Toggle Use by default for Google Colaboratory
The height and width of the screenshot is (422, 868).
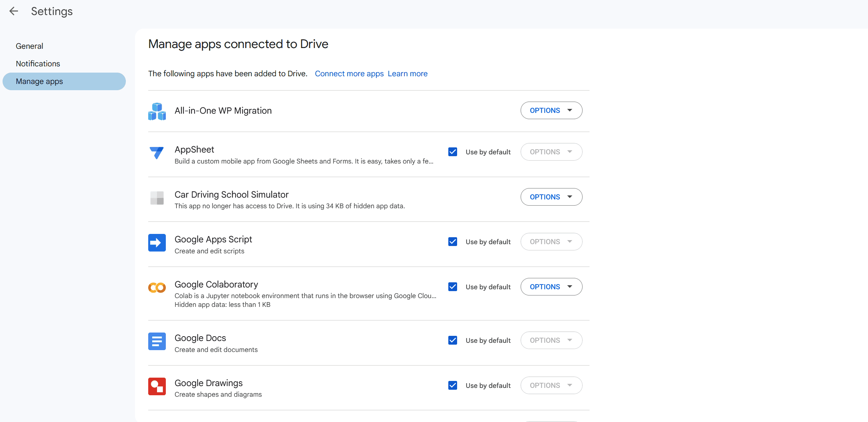453,287
